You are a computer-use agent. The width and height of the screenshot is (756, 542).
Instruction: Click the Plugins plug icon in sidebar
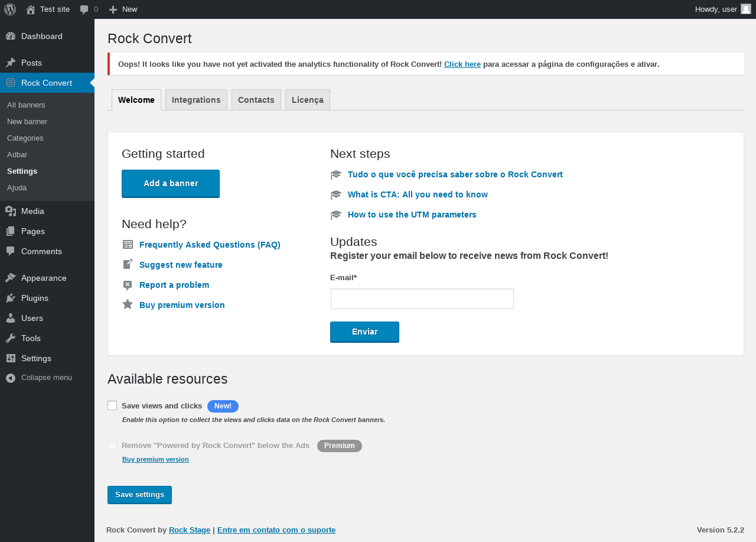point(11,298)
